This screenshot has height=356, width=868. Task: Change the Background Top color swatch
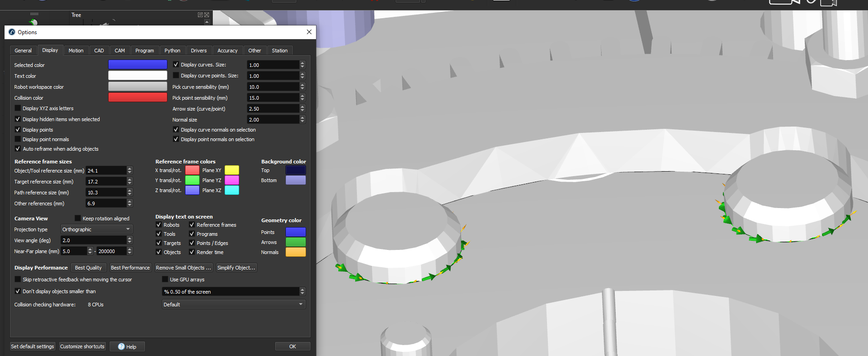[296, 170]
